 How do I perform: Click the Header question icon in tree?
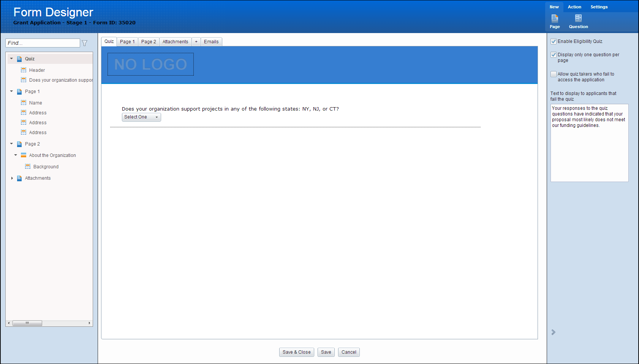tap(24, 70)
